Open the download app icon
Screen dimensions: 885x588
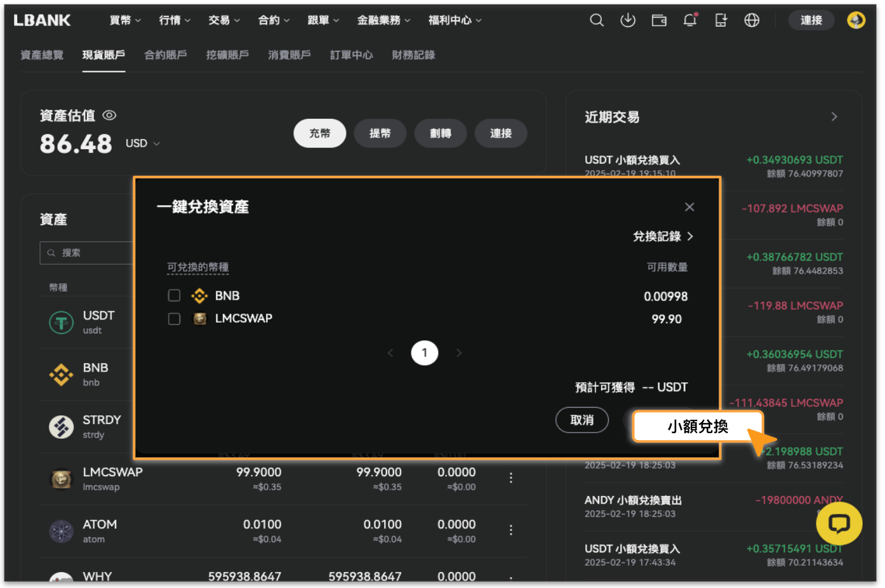[x=628, y=20]
